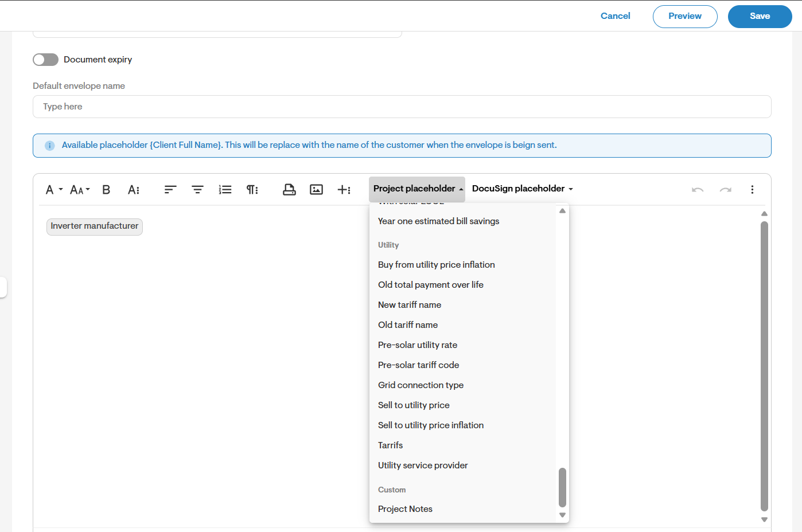Select Project Notes custom placeholder
Screen dimensions: 802x532
click(405, 509)
